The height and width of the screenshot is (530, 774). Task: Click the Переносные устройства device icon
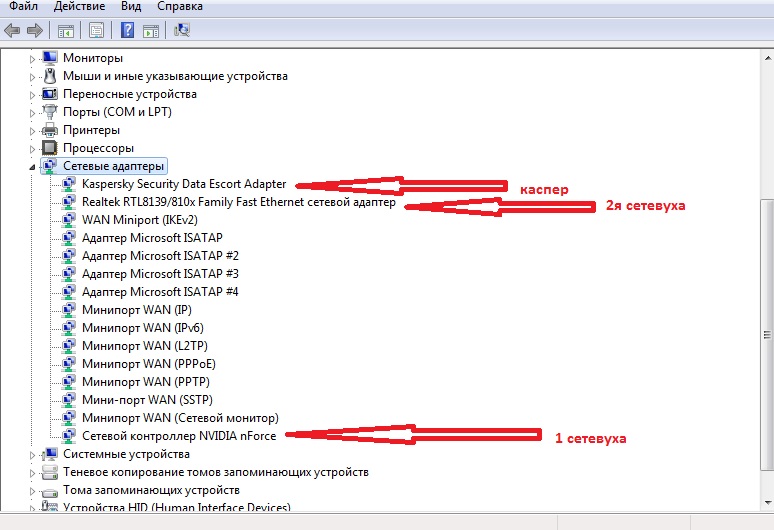pyautogui.click(x=50, y=94)
